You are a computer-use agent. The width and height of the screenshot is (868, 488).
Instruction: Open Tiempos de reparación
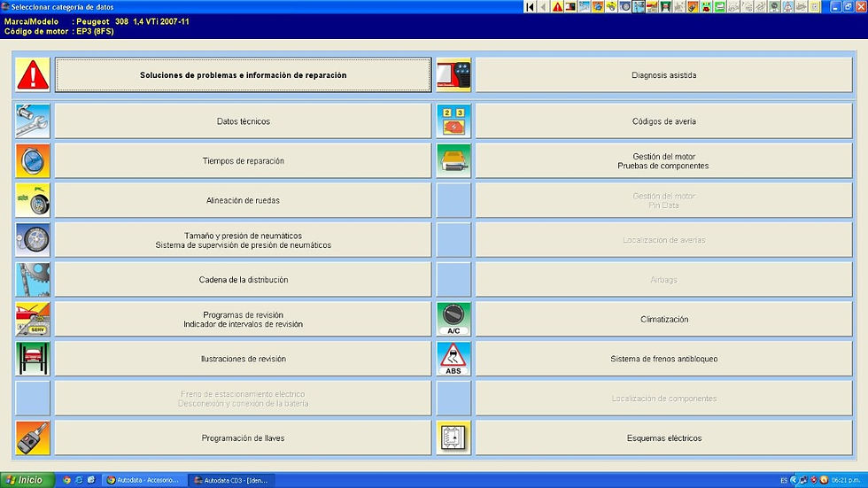coord(243,161)
